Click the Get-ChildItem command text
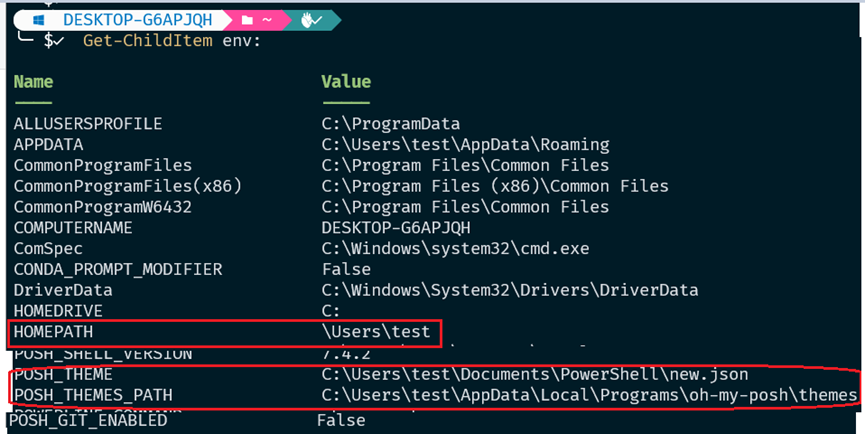 click(x=148, y=41)
